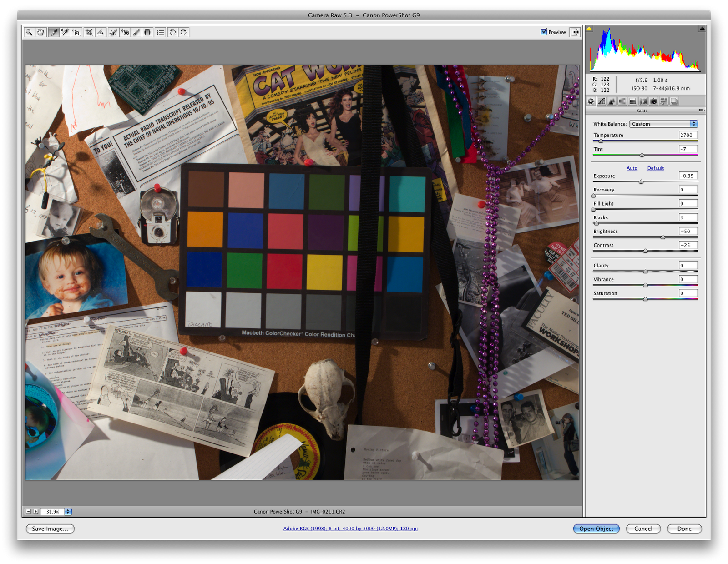Switch to the Detail tab
This screenshot has height=564, width=728.
612,101
